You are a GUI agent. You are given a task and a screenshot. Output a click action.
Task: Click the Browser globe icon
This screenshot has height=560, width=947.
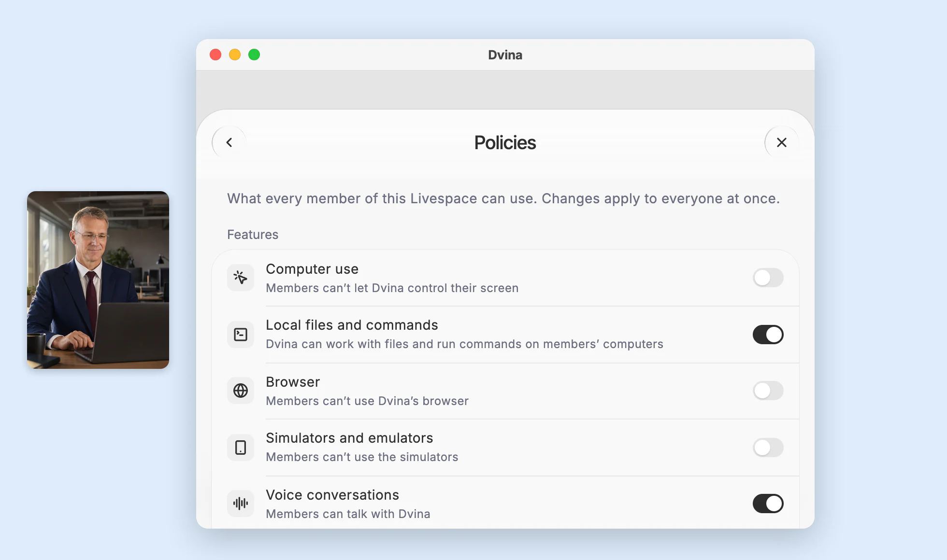[241, 391]
